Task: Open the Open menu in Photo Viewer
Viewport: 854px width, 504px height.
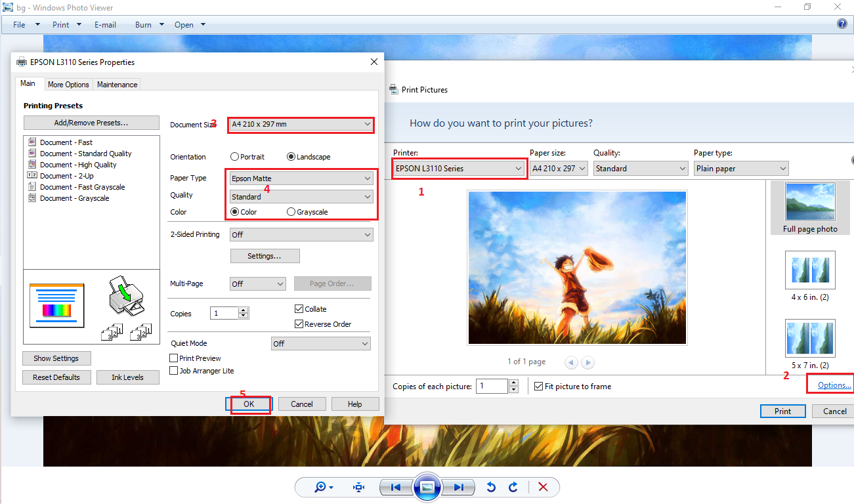Action: [x=189, y=25]
